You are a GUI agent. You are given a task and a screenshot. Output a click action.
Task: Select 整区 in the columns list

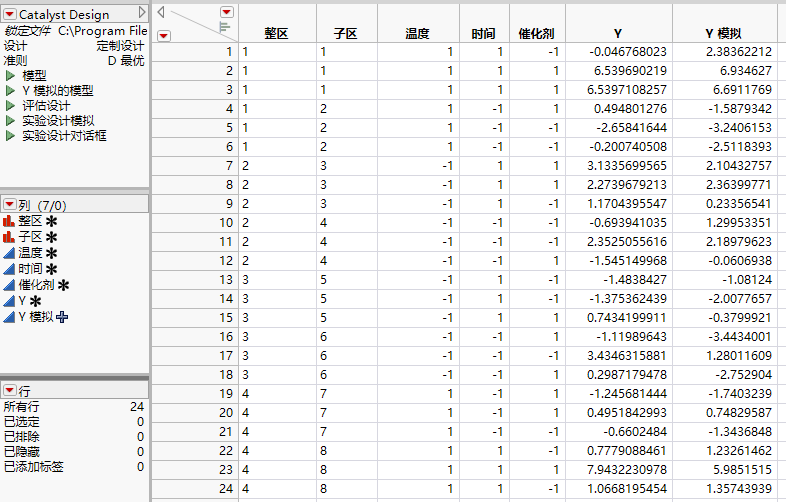click(x=31, y=221)
